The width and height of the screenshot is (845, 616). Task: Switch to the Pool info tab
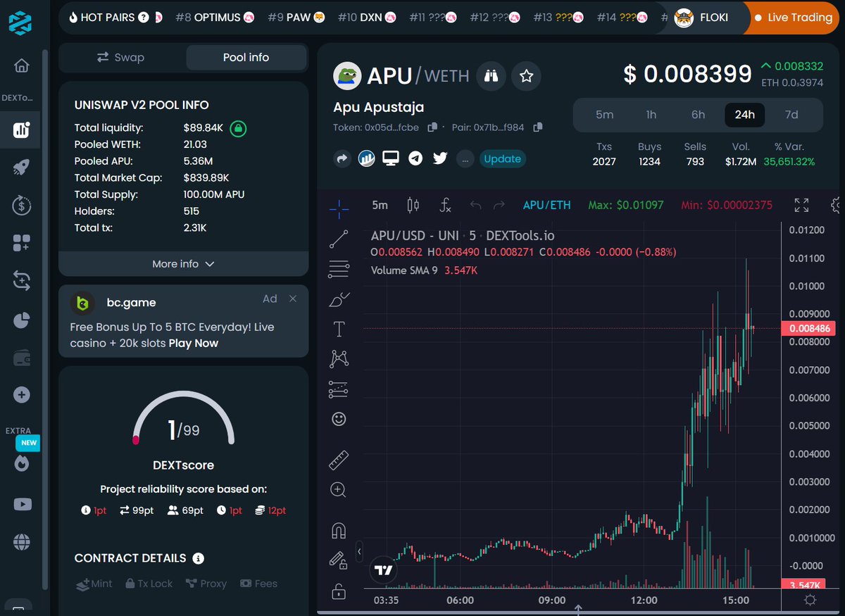click(x=246, y=58)
